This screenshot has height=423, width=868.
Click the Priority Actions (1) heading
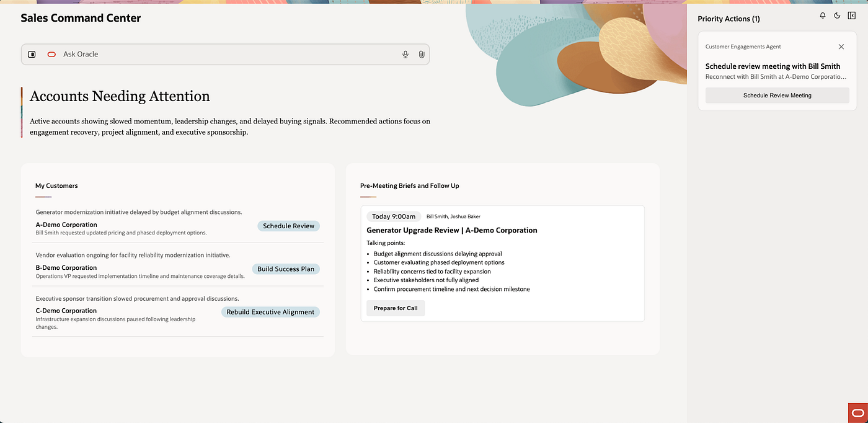[728, 19]
